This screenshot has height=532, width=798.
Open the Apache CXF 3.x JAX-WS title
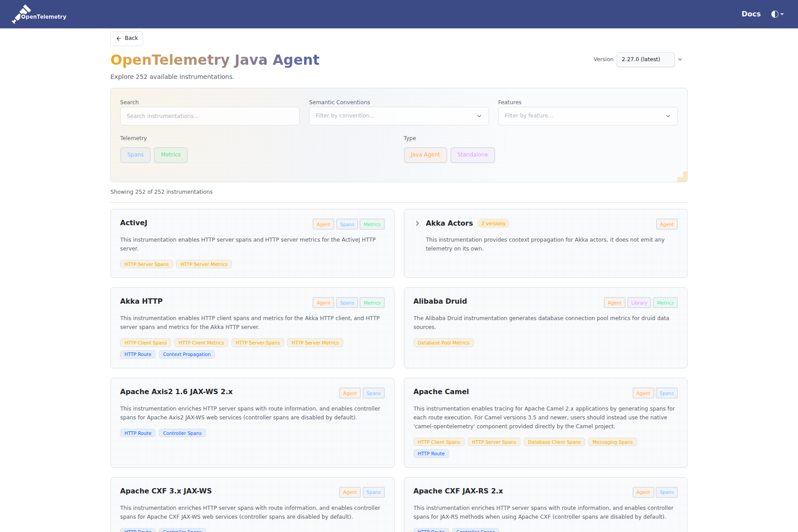pos(166,491)
